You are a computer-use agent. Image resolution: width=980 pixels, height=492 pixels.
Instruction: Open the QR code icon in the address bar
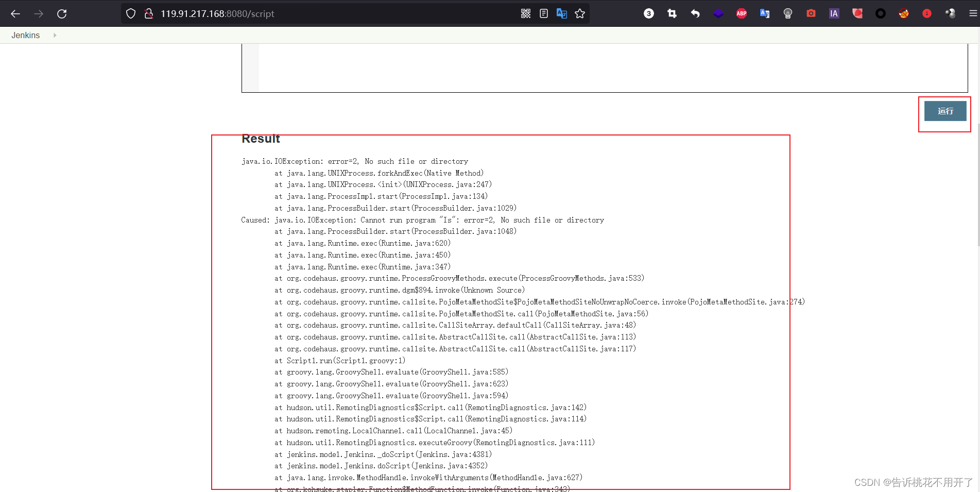tap(526, 14)
